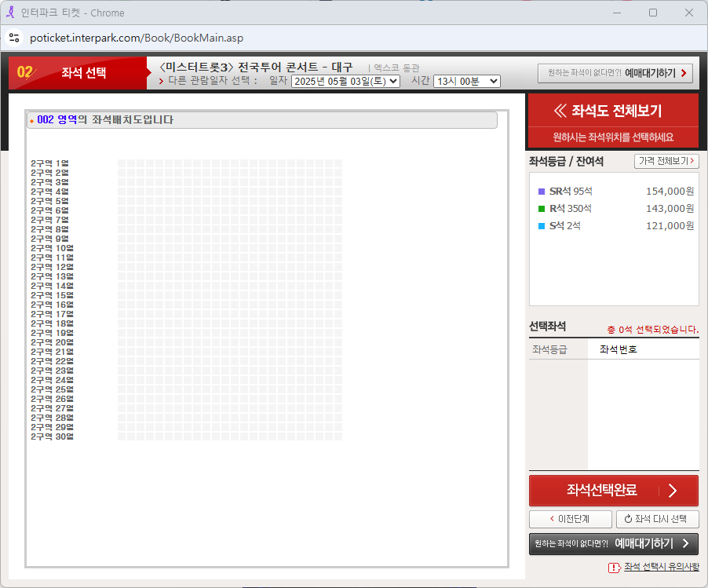Go back with 이전단계 button
708x588 pixels.
pyautogui.click(x=571, y=519)
